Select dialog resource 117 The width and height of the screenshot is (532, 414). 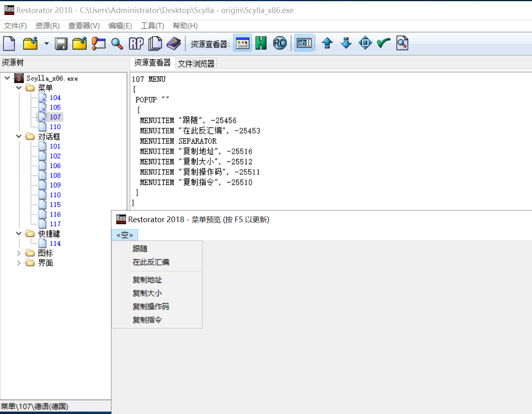point(55,224)
